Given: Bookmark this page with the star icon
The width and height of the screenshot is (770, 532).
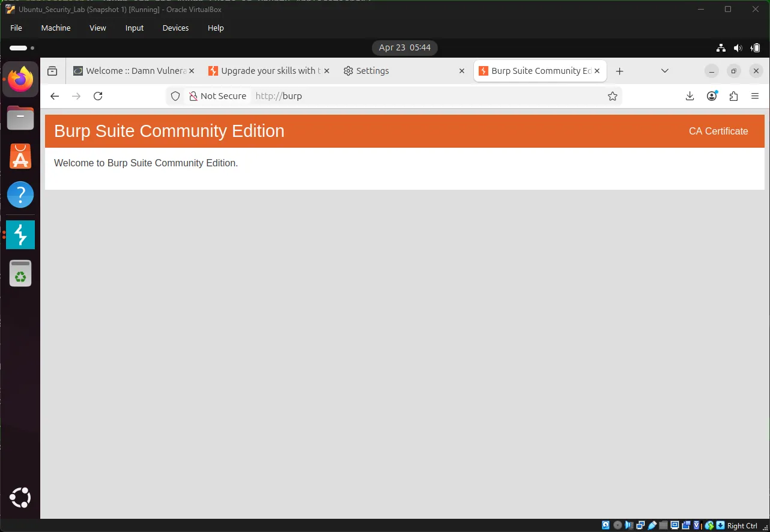Looking at the screenshot, I should click(612, 96).
